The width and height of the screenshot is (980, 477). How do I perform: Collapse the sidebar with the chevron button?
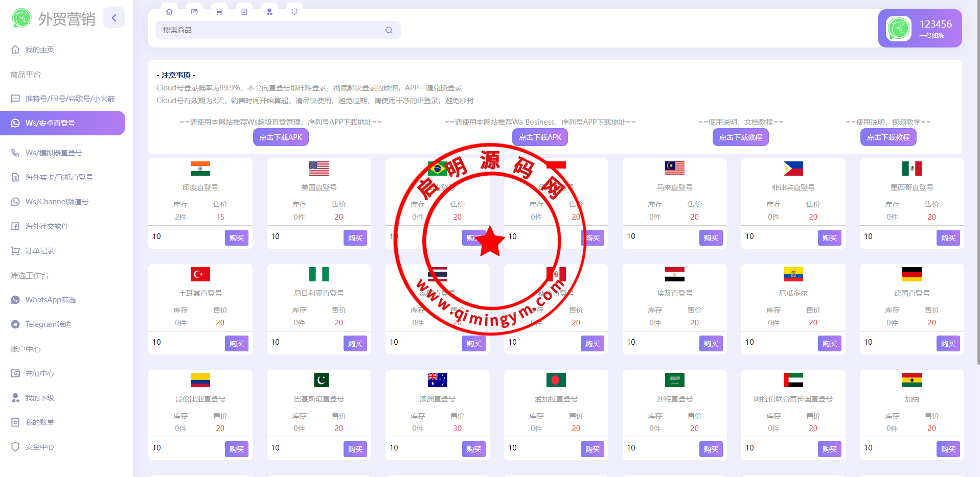(114, 18)
